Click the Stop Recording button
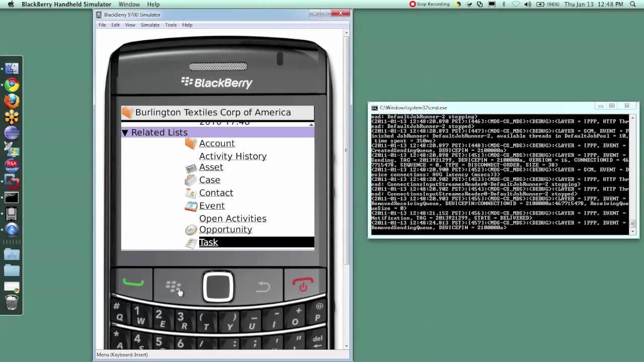 coord(429,5)
